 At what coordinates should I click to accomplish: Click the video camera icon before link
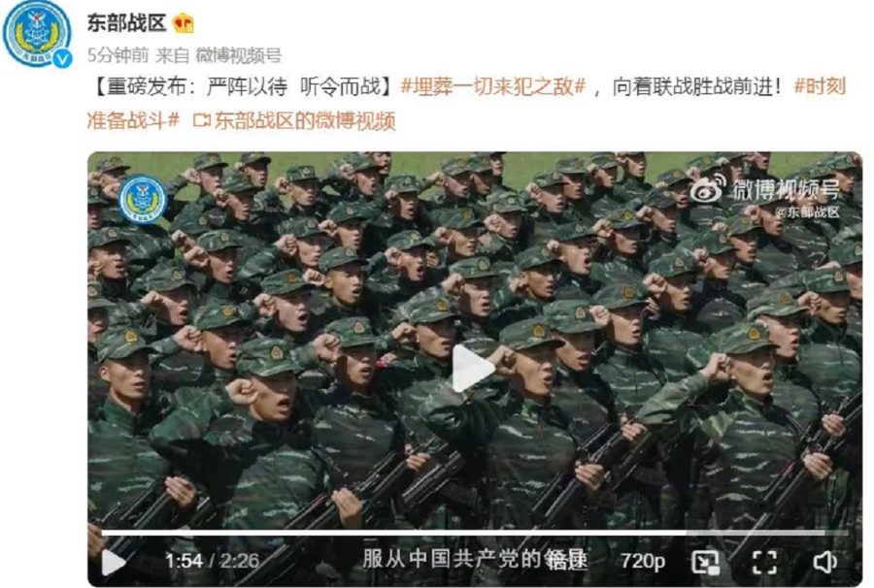(x=202, y=120)
